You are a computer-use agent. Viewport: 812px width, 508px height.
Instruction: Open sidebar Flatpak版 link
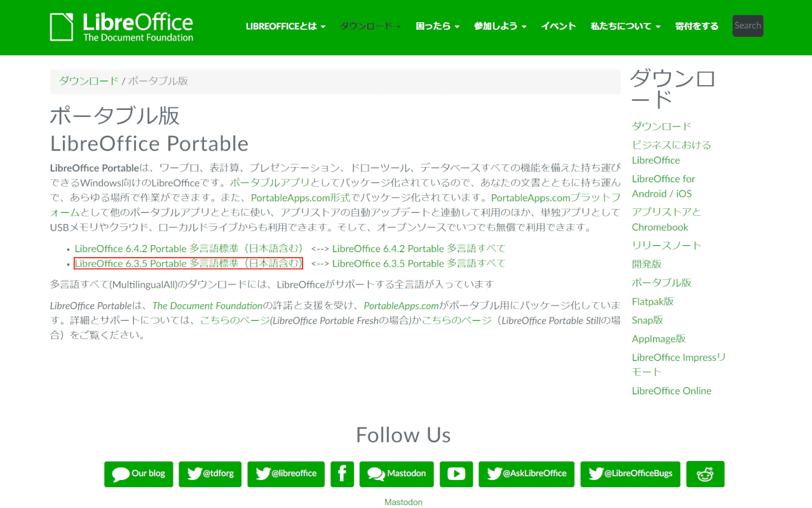point(653,301)
